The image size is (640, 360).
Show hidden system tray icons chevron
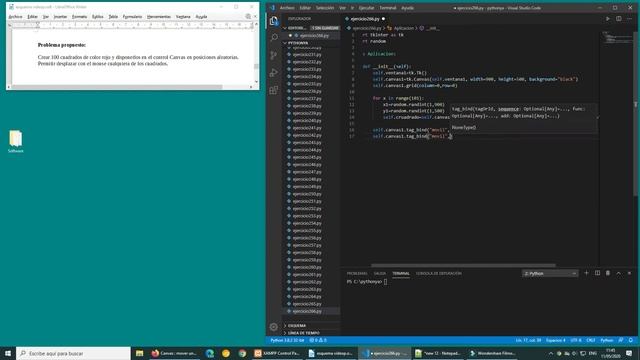(x=551, y=353)
